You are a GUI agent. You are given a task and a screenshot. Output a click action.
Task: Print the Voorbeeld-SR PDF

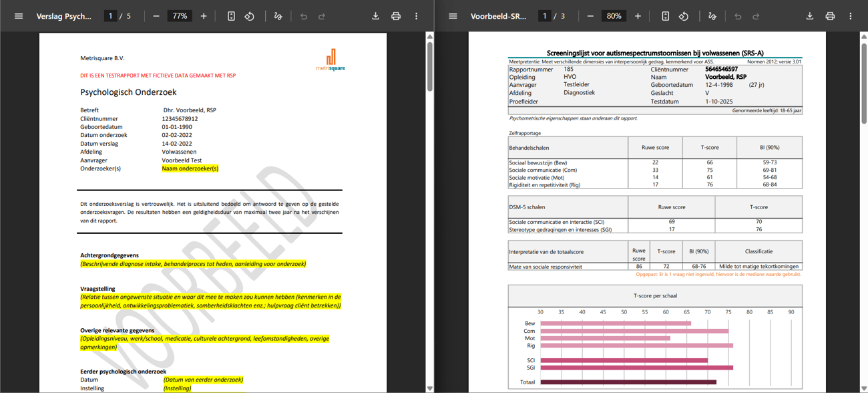(x=830, y=16)
